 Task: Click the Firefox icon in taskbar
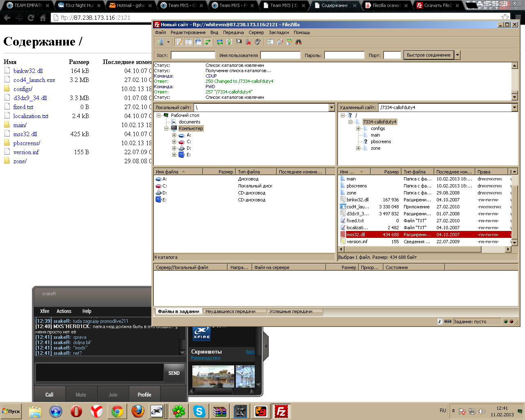(138, 411)
